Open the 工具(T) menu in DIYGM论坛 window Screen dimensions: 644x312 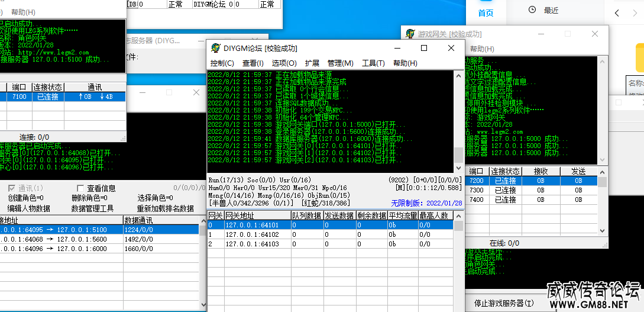(x=373, y=63)
